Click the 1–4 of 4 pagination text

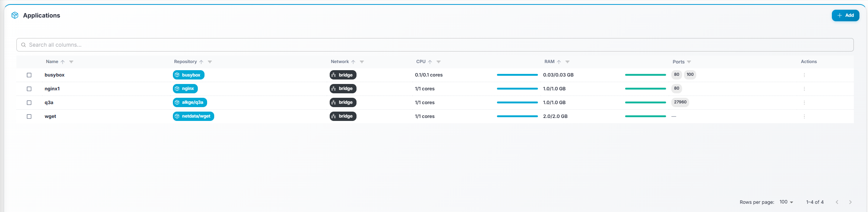pyautogui.click(x=815, y=202)
